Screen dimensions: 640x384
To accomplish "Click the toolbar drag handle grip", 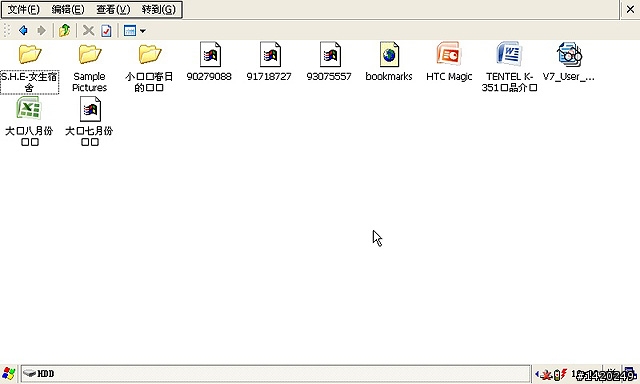I will coord(7,31).
